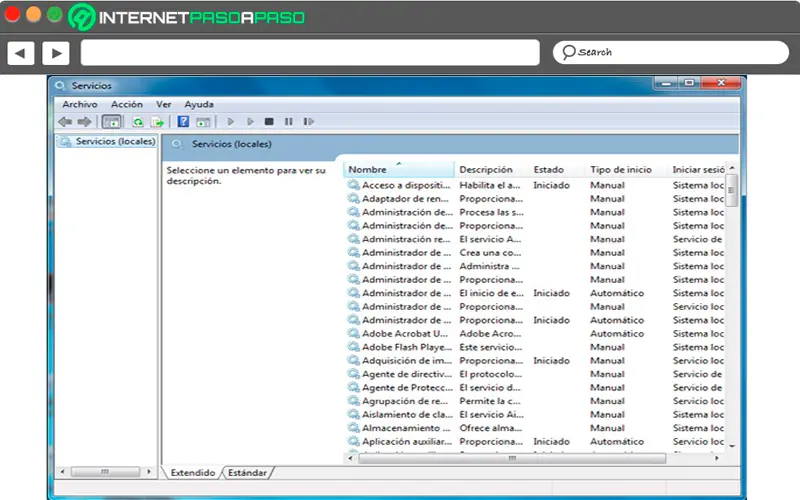Click the browser frame forward button
800x500 pixels.
click(x=56, y=53)
